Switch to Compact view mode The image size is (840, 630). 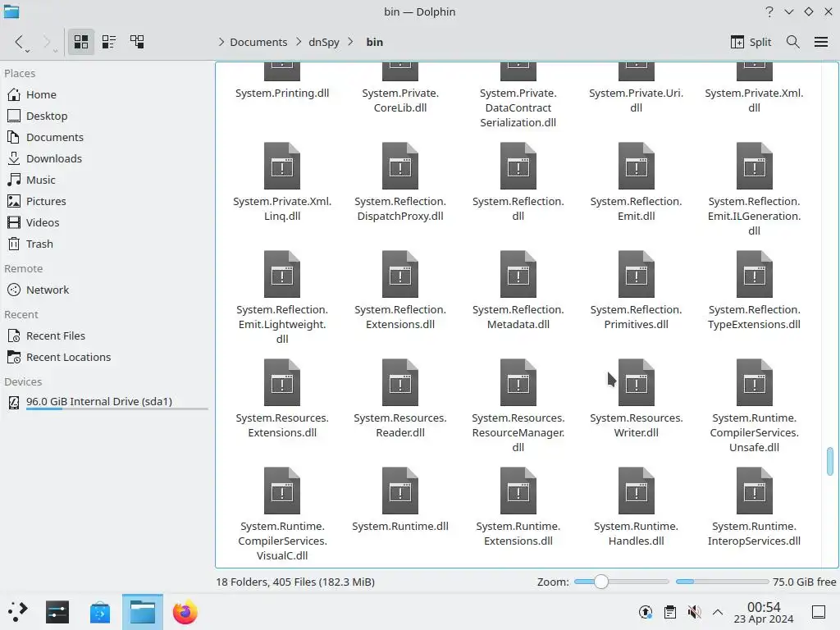coord(109,42)
